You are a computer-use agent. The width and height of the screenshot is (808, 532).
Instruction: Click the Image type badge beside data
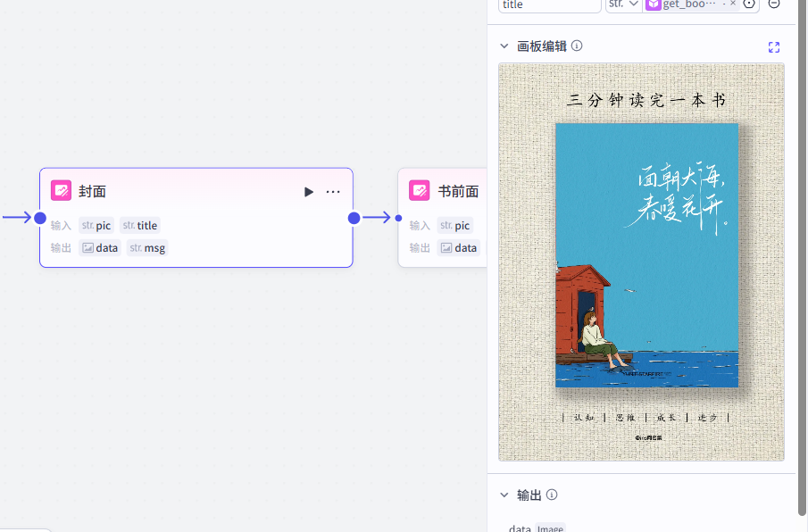(550, 528)
